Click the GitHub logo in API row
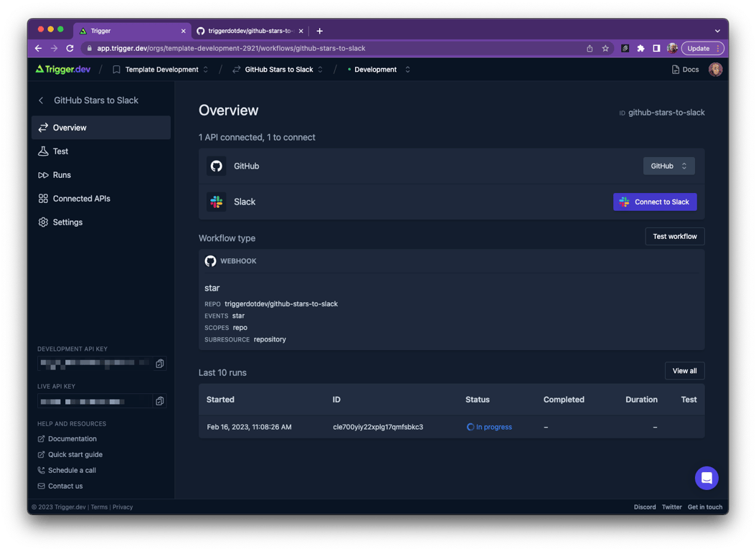The image size is (756, 551). tap(217, 166)
